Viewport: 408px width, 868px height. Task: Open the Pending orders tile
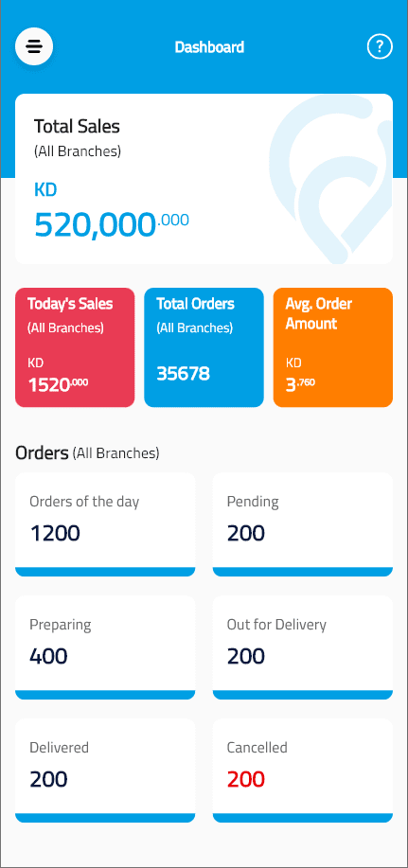coord(303,524)
